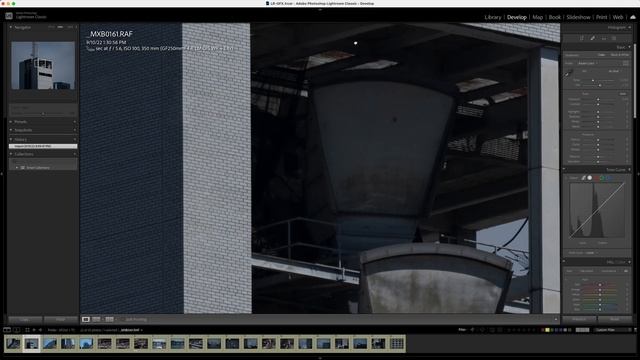Expand the Smart Collections set
This screenshot has height=360, width=640.
[17, 167]
